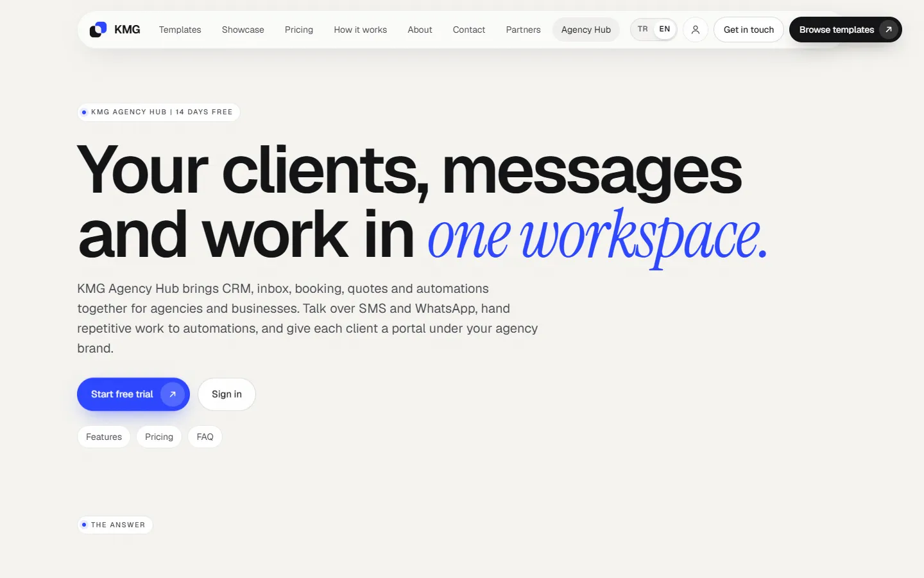Click the arrow icon in Start free trial
This screenshot has height=578, width=924.
(173, 394)
